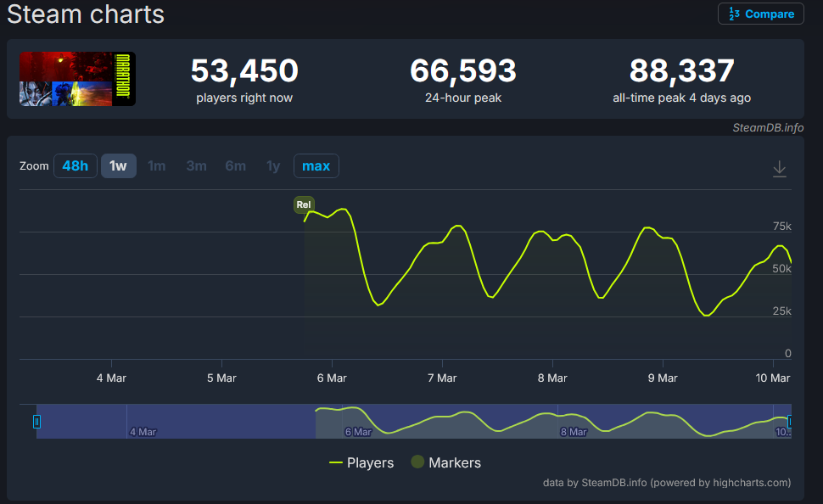
Task: Click the 24-hour peak label
Action: click(463, 98)
